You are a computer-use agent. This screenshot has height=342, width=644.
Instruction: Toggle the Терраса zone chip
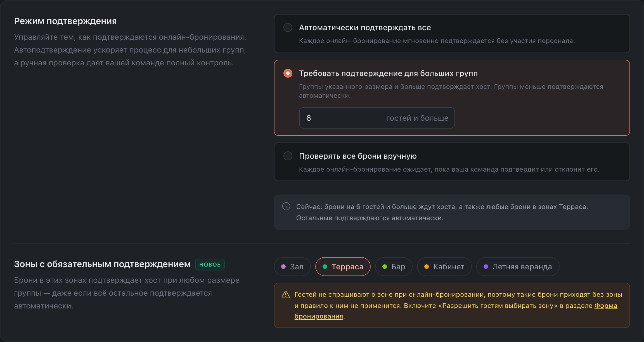[343, 267]
